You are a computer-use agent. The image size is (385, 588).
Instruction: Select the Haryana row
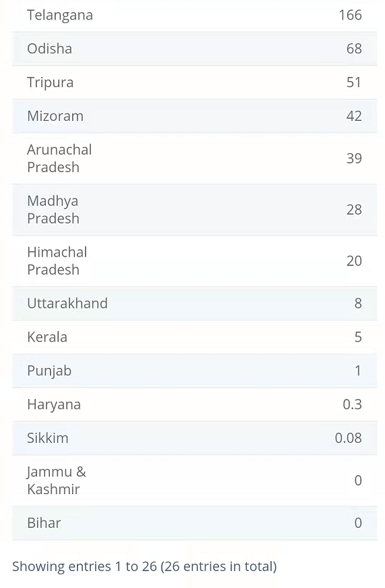(x=194, y=404)
